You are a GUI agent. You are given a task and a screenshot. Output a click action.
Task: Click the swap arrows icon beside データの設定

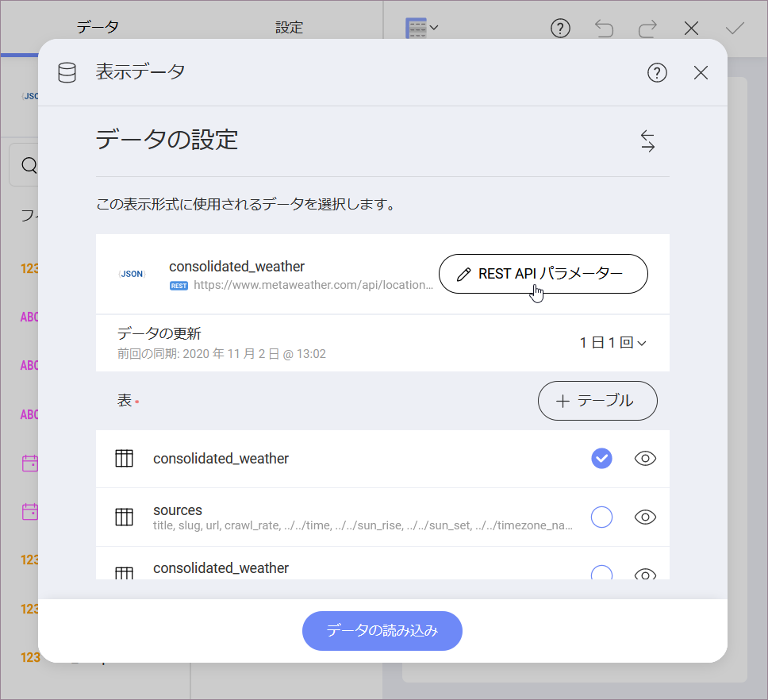[x=647, y=141]
